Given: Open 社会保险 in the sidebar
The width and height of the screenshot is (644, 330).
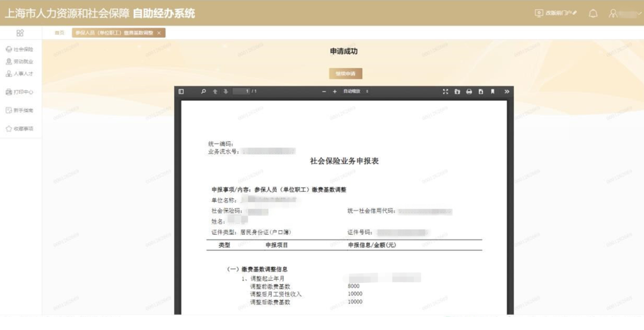Looking at the screenshot, I should pyautogui.click(x=20, y=49).
